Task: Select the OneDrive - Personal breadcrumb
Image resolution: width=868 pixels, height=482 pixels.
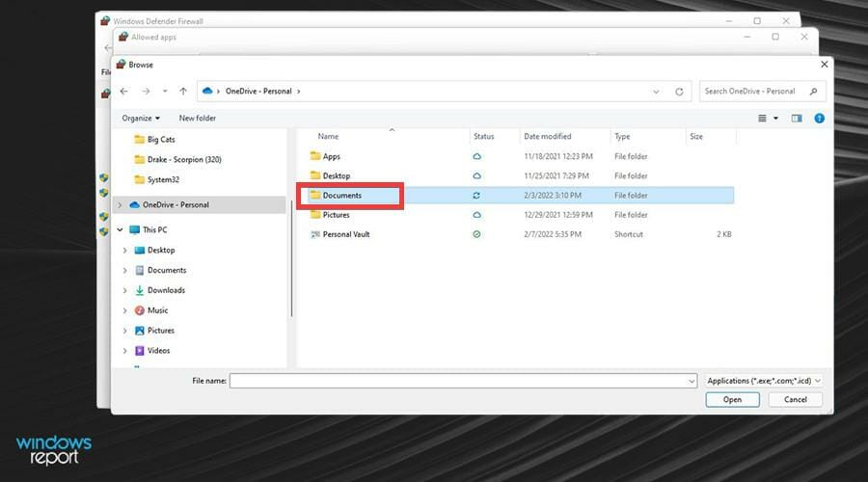Action: pos(258,92)
